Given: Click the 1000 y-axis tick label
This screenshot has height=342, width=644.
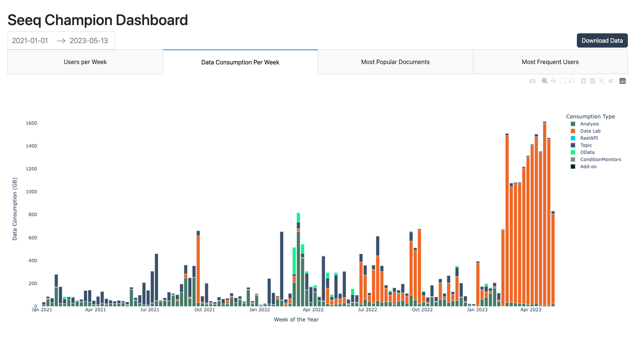Looking at the screenshot, I should pos(32,192).
